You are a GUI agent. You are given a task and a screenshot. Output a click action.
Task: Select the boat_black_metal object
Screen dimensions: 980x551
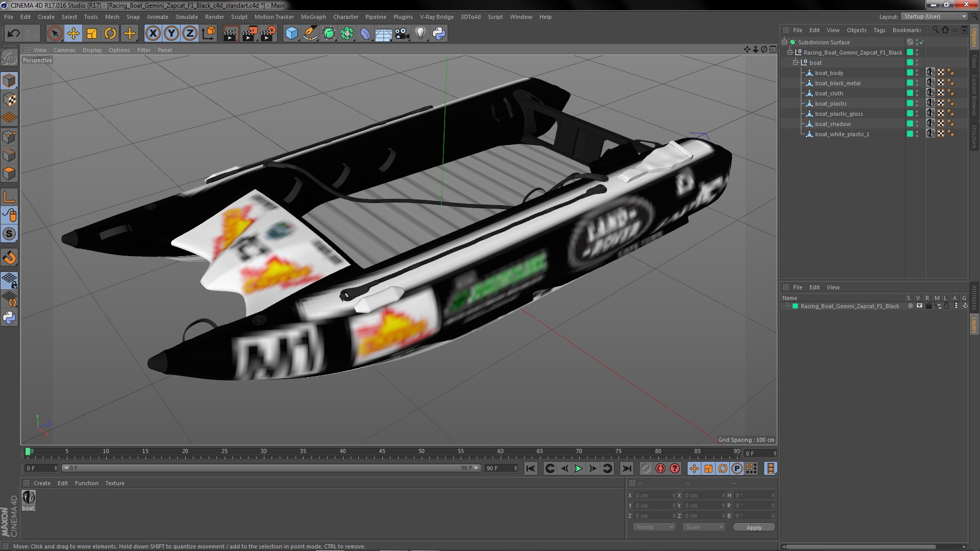pos(837,83)
